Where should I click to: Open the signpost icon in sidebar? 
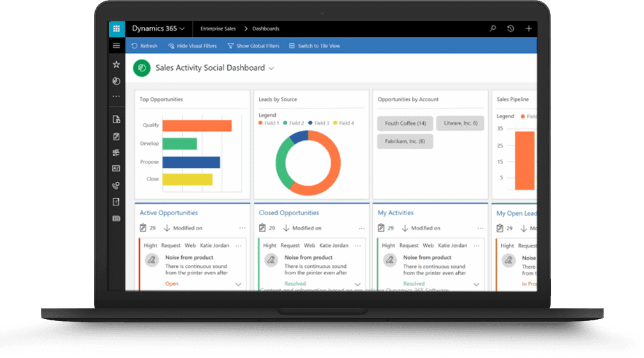coord(116,153)
